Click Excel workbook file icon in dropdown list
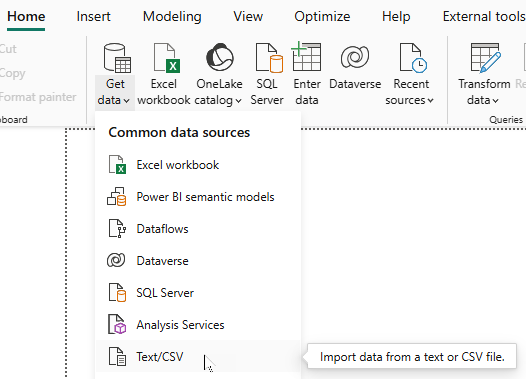The image size is (526, 379). pyautogui.click(x=117, y=164)
